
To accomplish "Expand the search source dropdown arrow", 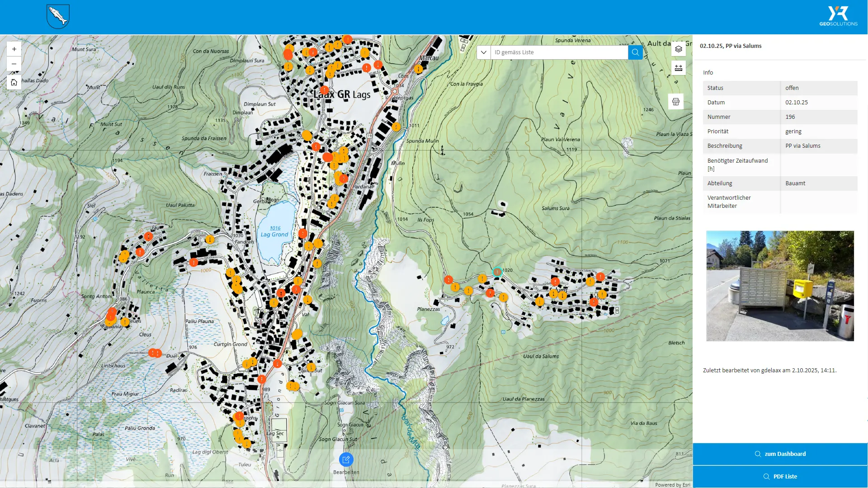I will (x=483, y=52).
